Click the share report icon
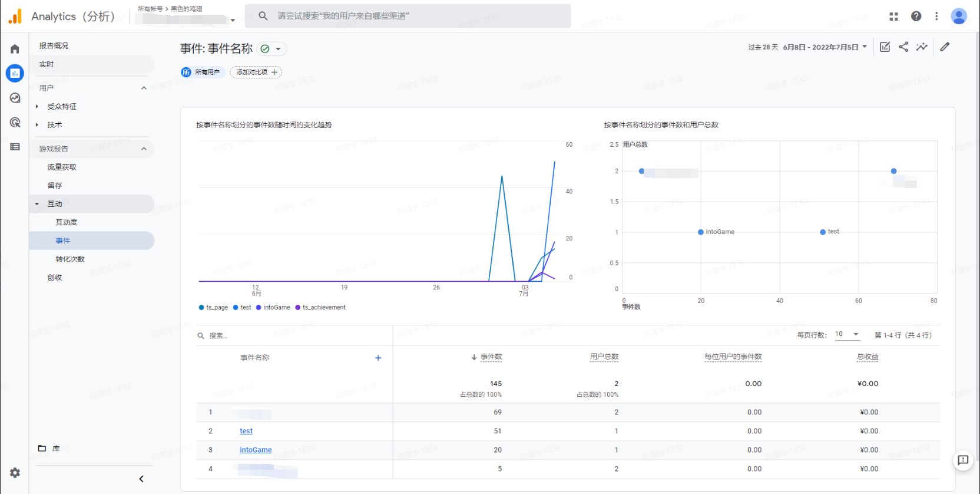Viewport: 980px width, 494px height. (x=903, y=47)
